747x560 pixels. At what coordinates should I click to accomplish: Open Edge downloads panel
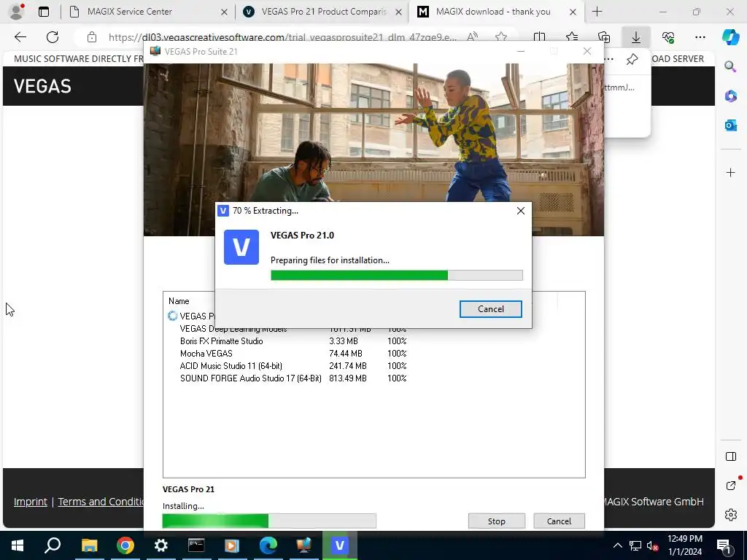coord(636,37)
